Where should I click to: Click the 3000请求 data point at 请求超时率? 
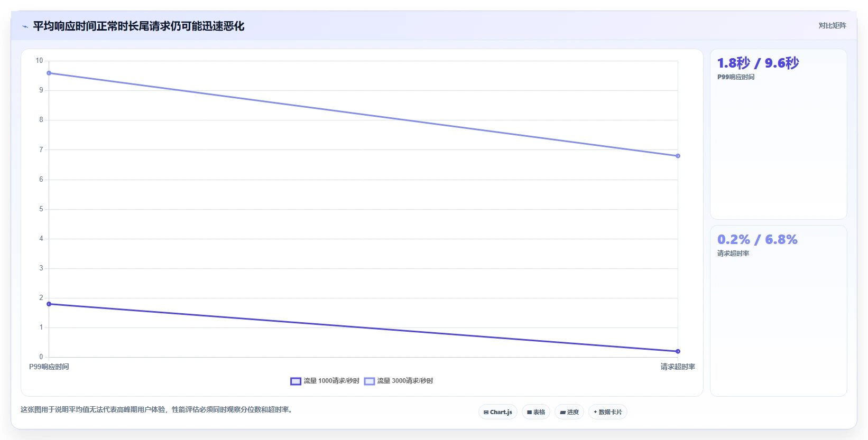(678, 156)
